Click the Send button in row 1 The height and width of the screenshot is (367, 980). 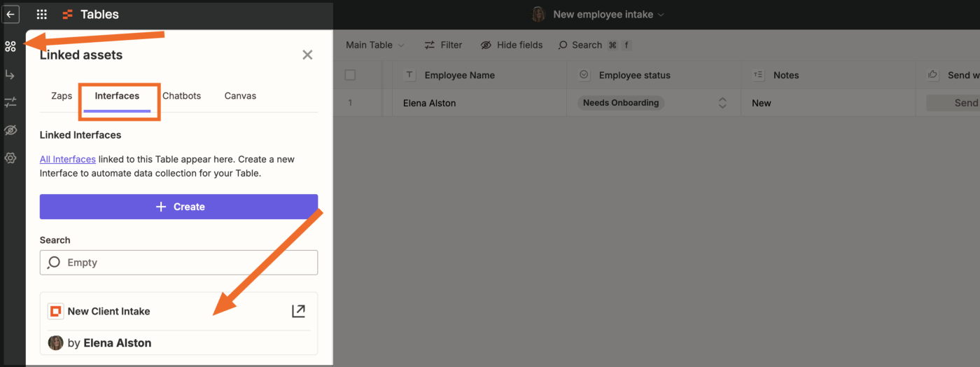tap(953, 103)
